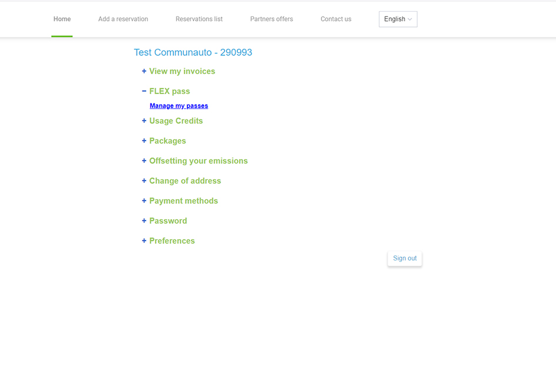Expand the Packages section
This screenshot has width=556, height=392.
168,140
